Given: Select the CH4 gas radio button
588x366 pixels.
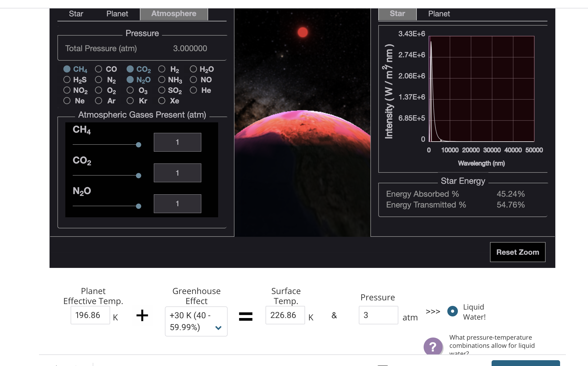Looking at the screenshot, I should tap(67, 69).
